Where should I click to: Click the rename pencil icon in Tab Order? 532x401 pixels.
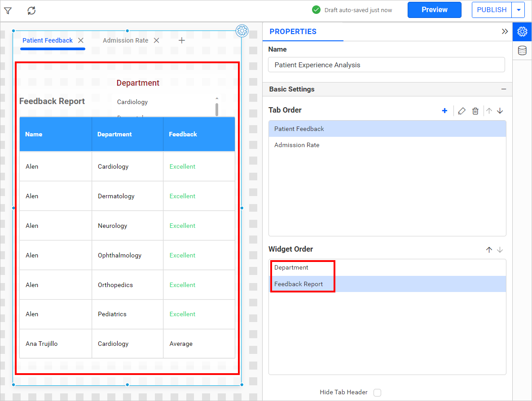pos(462,111)
